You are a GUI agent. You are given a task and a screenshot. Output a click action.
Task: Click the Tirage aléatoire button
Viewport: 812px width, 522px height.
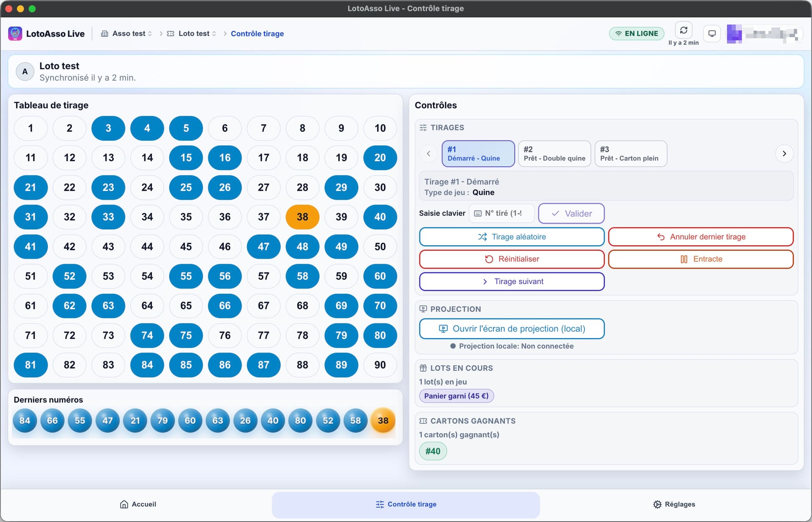(x=512, y=237)
